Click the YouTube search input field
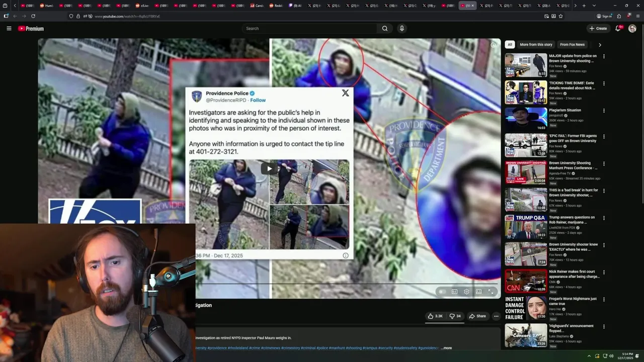 (309, 29)
